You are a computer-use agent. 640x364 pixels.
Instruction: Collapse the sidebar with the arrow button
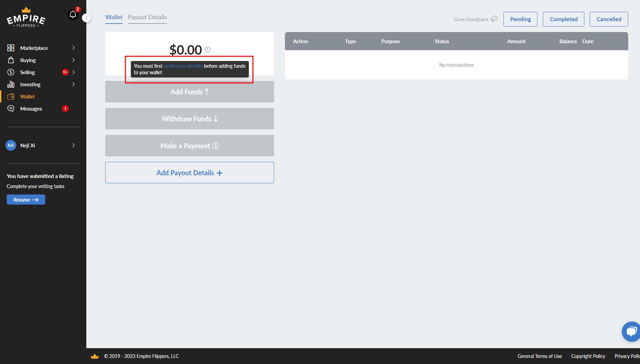click(86, 18)
